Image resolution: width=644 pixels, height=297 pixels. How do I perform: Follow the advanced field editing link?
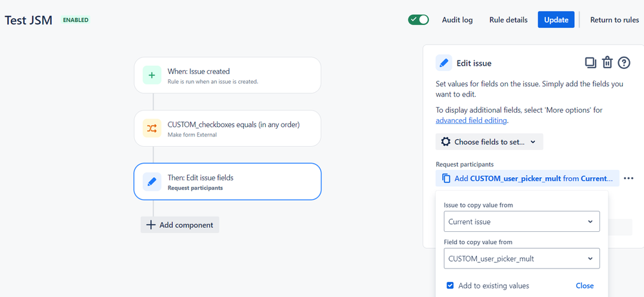tap(471, 120)
